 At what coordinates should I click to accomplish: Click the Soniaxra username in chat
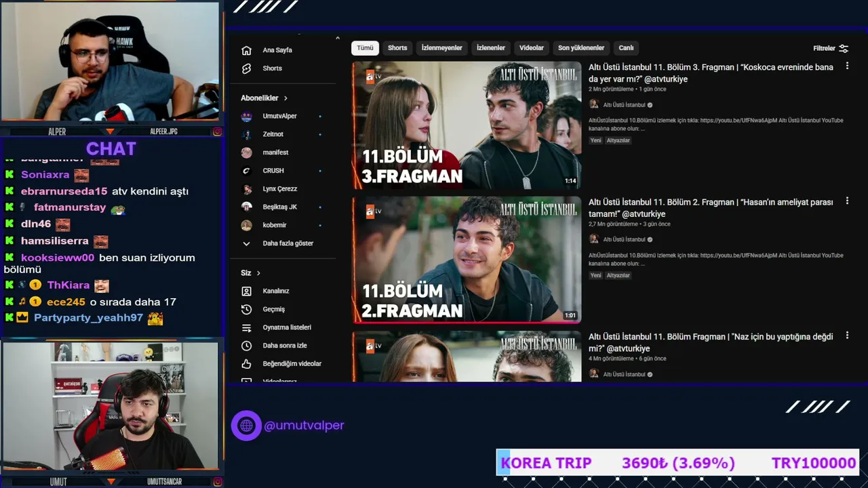coord(45,175)
